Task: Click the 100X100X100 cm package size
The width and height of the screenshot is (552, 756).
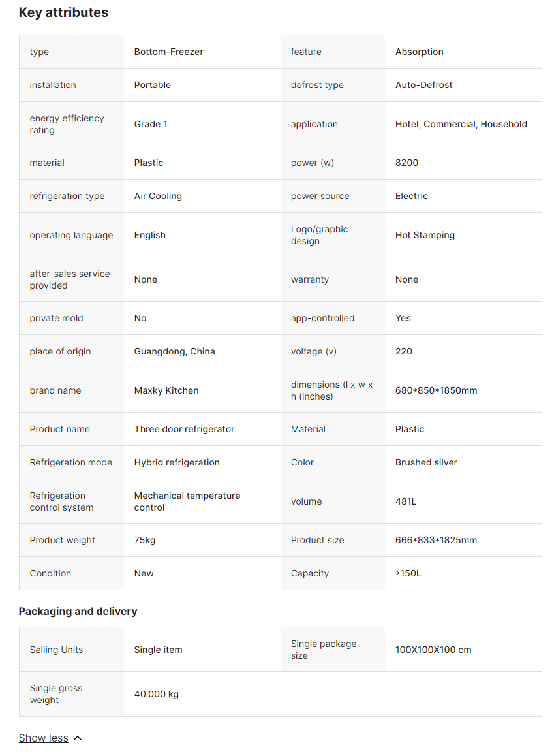Action: (433, 650)
